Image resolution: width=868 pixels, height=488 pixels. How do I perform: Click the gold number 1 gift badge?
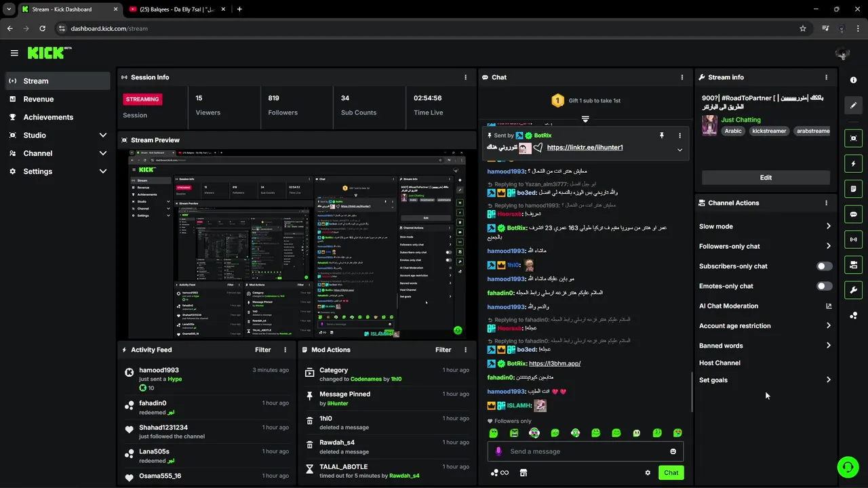pyautogui.click(x=557, y=100)
